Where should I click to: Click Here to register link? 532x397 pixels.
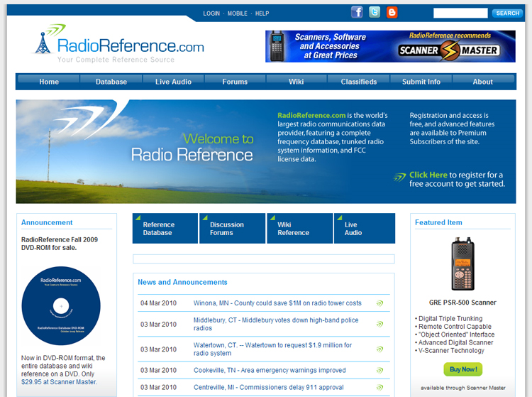click(428, 175)
